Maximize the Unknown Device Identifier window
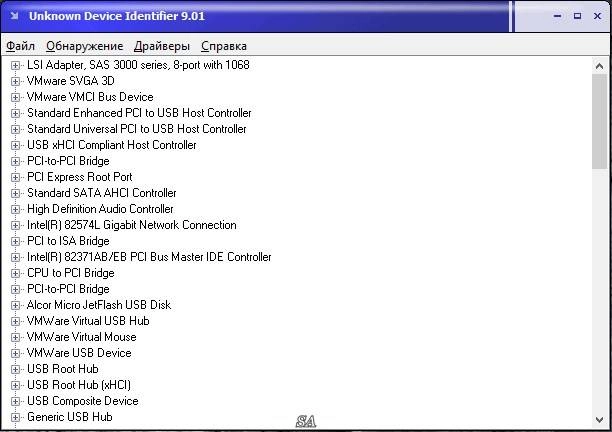 [578, 16]
